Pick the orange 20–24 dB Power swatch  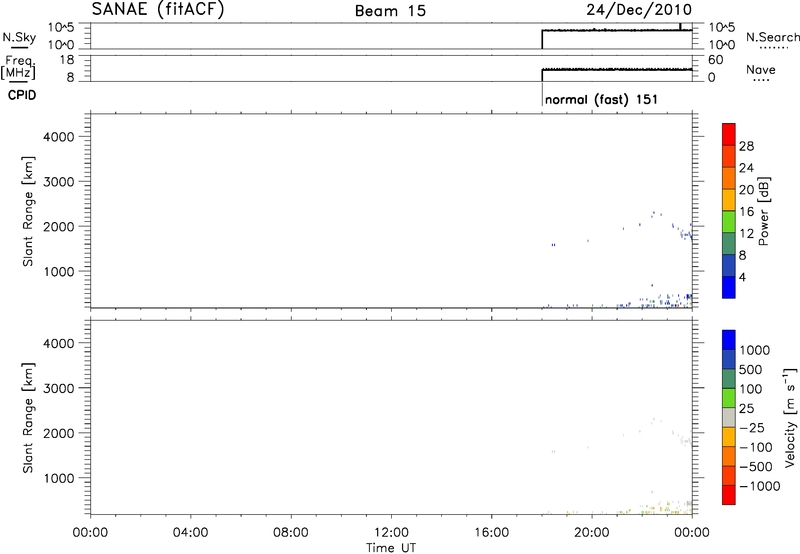[729, 178]
